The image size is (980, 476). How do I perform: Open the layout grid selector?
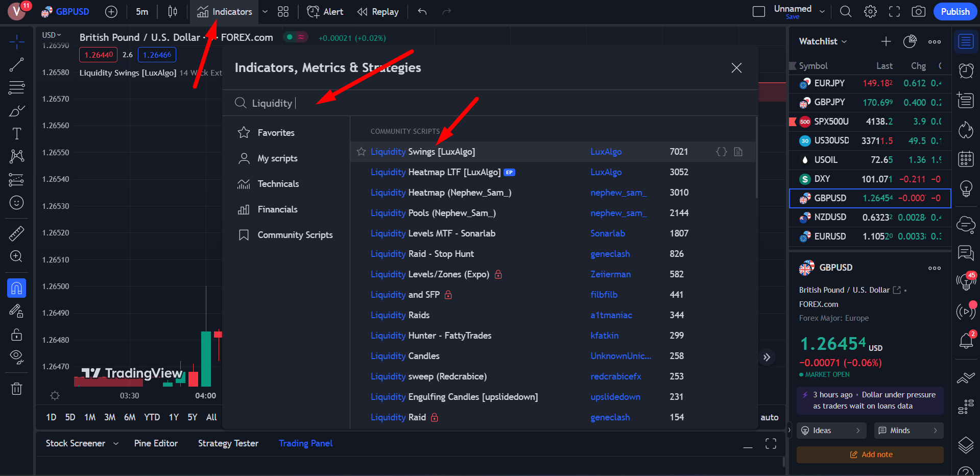coord(283,12)
